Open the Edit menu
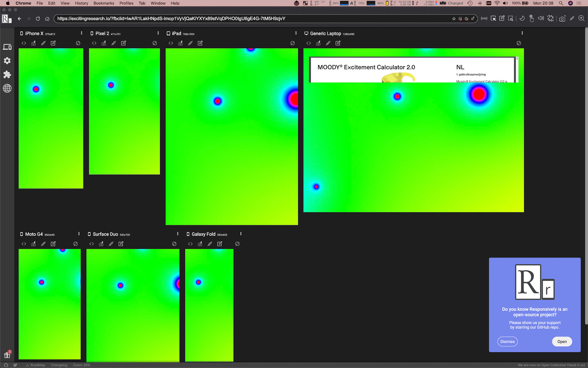The width and height of the screenshot is (588, 368). pos(52,3)
